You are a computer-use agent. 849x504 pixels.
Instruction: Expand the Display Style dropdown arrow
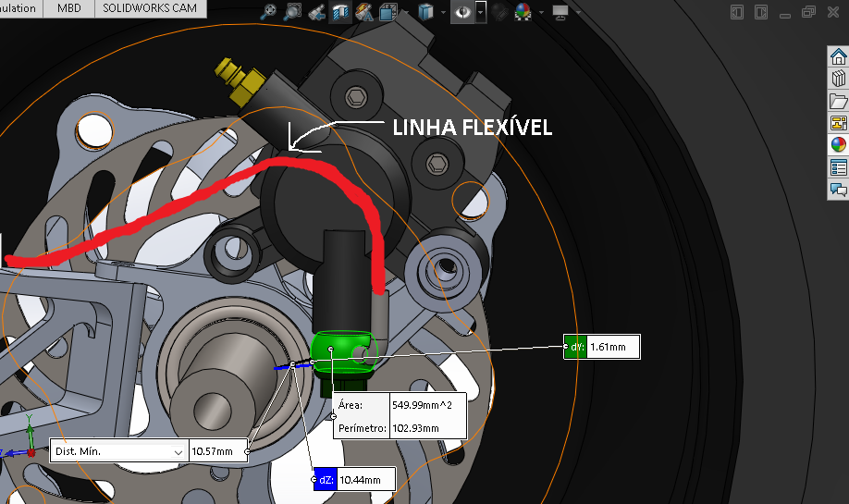click(x=442, y=12)
